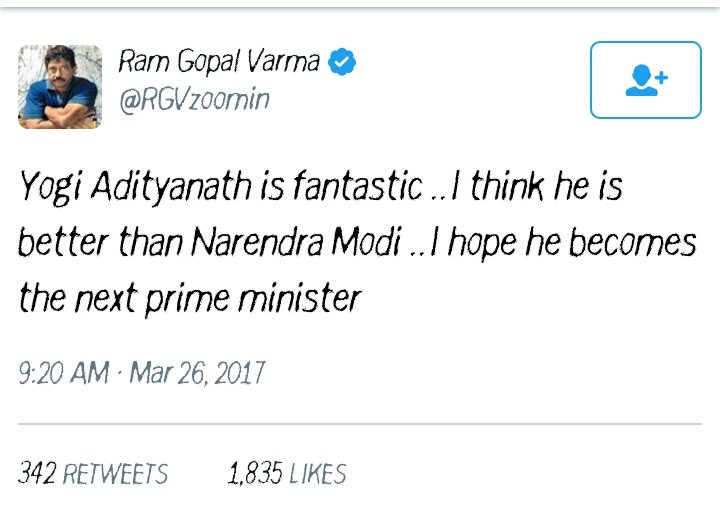Click the Mar 26, 2017 date
The height and width of the screenshot is (523, 720).
click(x=196, y=373)
